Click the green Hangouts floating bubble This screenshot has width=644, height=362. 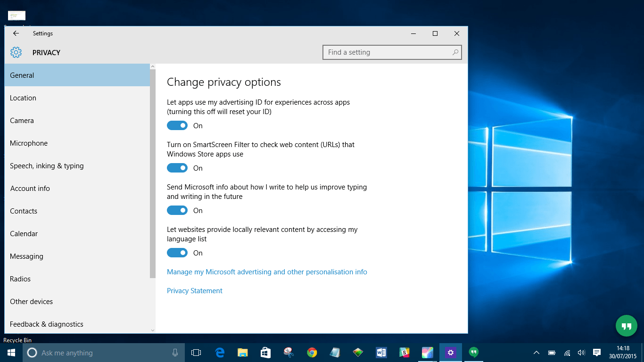[627, 326]
